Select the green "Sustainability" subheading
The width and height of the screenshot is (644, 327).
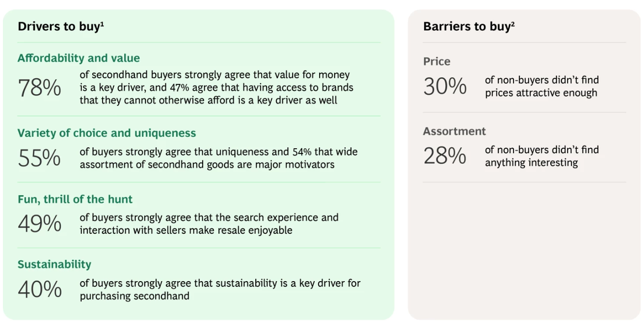coord(54,265)
